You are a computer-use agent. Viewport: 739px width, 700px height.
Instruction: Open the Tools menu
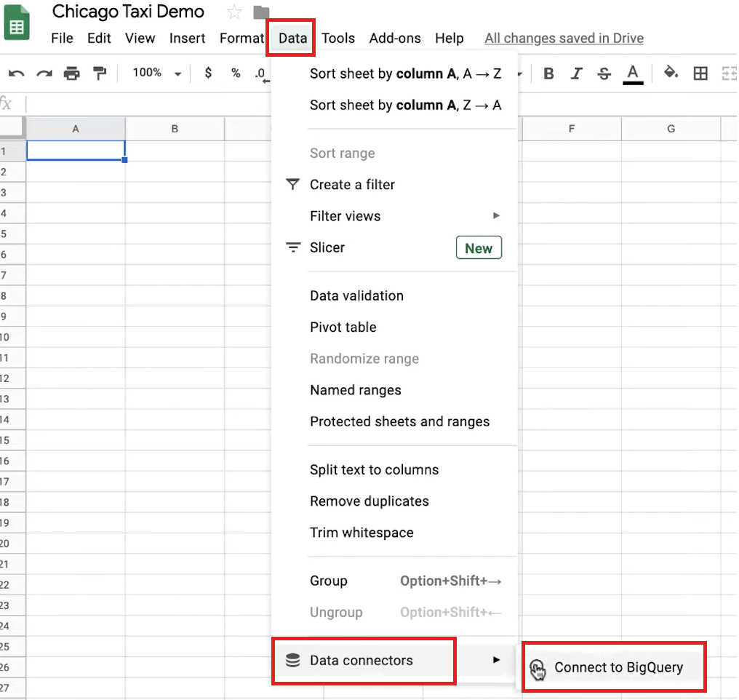pyautogui.click(x=338, y=38)
